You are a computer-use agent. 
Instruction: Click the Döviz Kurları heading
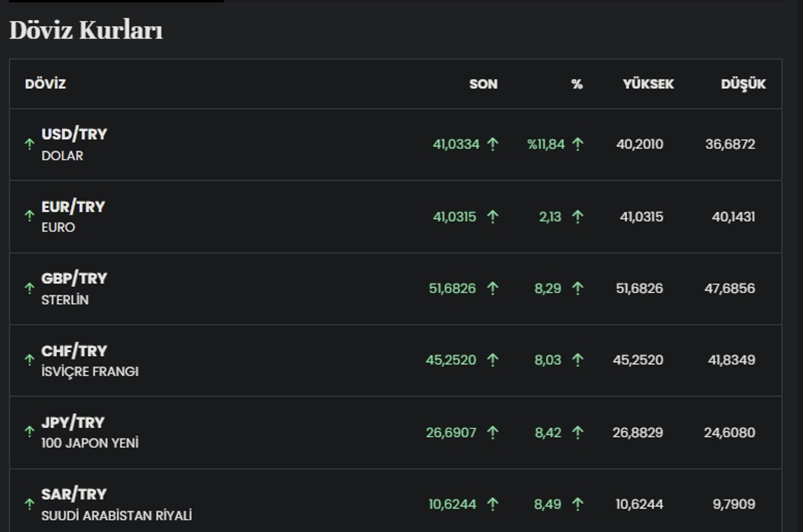pos(86,30)
